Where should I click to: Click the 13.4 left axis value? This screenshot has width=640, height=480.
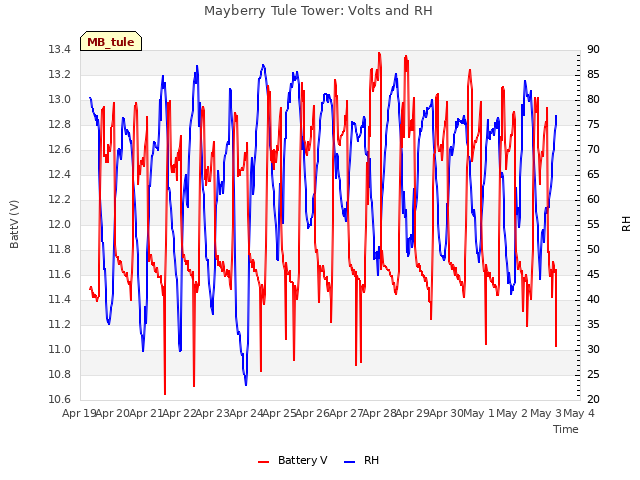coord(60,50)
